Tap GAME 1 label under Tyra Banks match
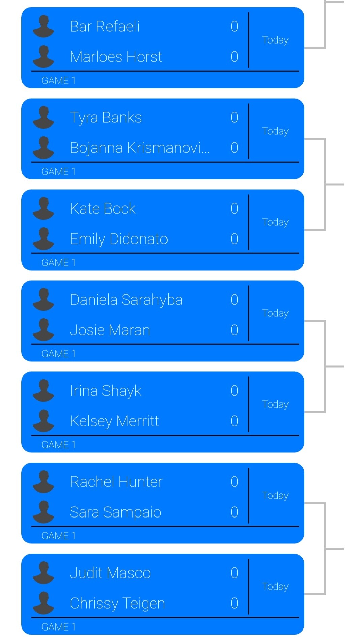This screenshot has width=364, height=643. (59, 172)
